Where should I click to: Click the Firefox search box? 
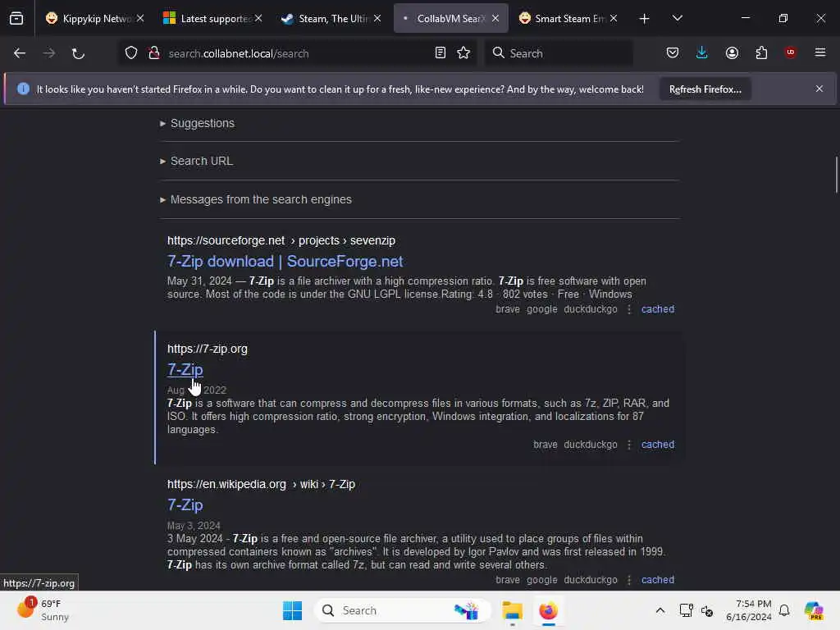[x=559, y=53]
